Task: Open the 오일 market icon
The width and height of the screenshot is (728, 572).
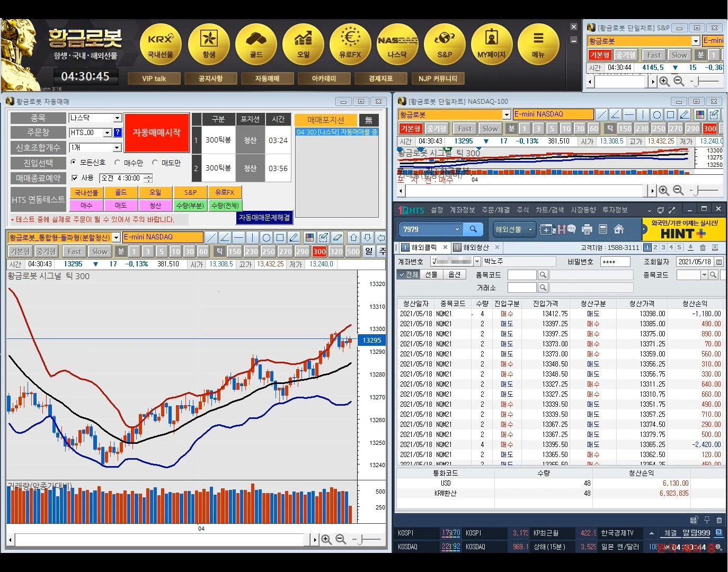Action: [303, 44]
